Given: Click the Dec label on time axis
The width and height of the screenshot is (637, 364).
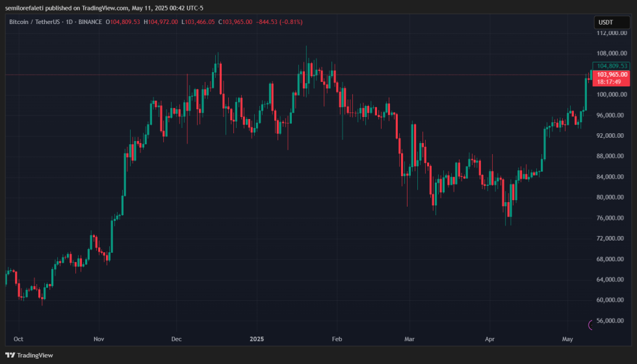Looking at the screenshot, I should tap(177, 339).
